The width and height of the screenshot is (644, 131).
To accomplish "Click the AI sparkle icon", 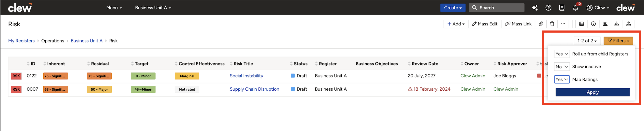I will pyautogui.click(x=535, y=8).
